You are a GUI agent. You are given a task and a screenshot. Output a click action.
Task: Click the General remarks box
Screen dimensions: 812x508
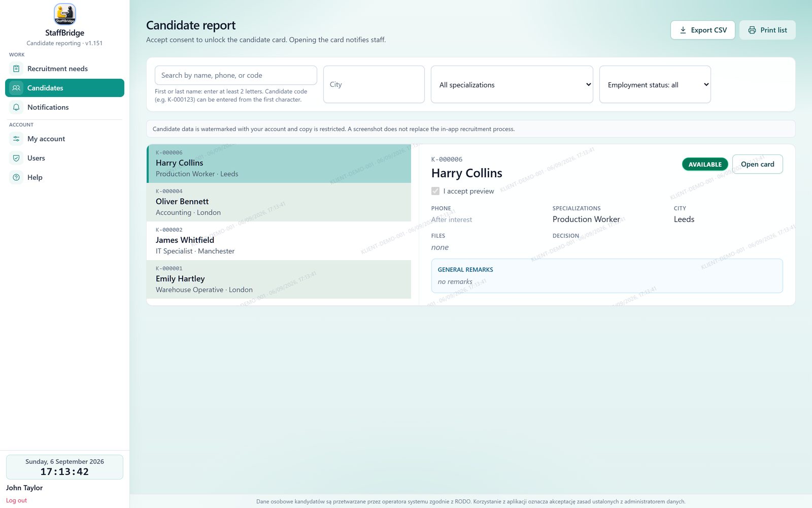(607, 276)
